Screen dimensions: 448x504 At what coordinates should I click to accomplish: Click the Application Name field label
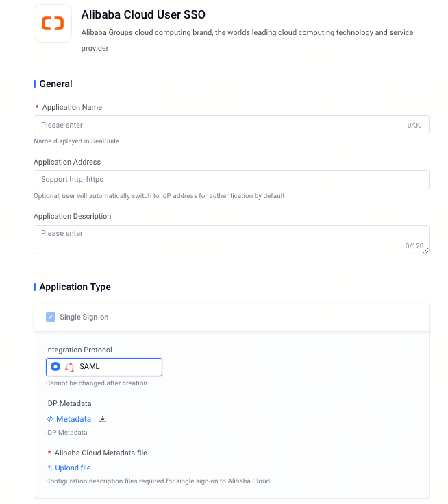pyautogui.click(x=72, y=107)
